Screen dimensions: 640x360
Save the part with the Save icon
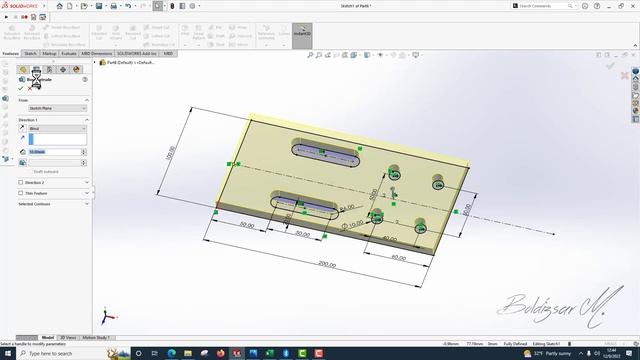(99, 6)
